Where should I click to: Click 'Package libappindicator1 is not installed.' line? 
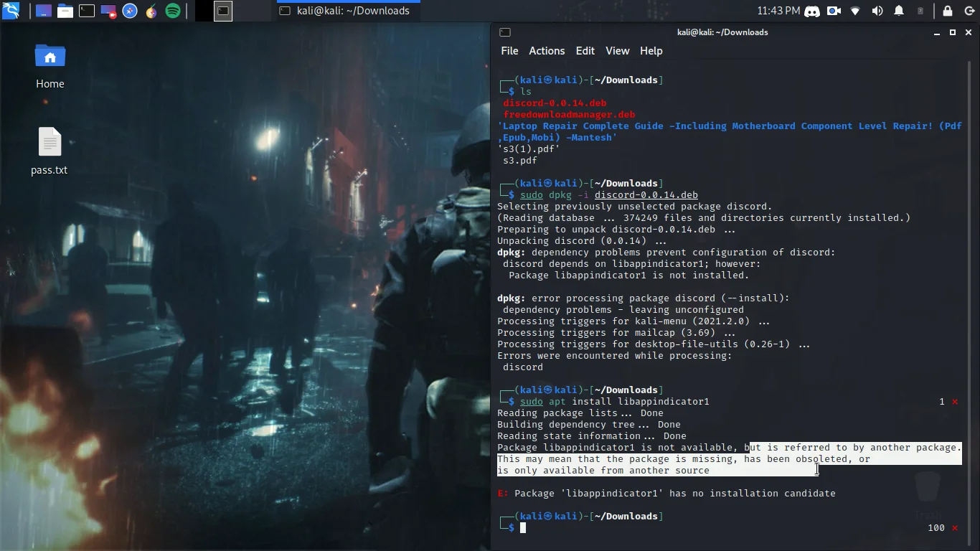coord(629,275)
